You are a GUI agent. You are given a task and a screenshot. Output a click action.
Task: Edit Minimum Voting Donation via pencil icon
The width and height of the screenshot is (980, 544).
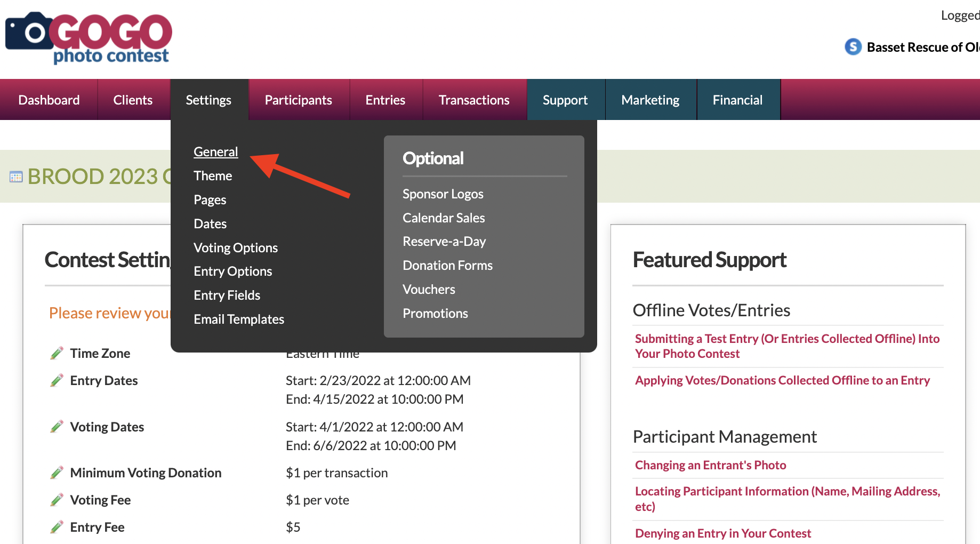point(57,473)
